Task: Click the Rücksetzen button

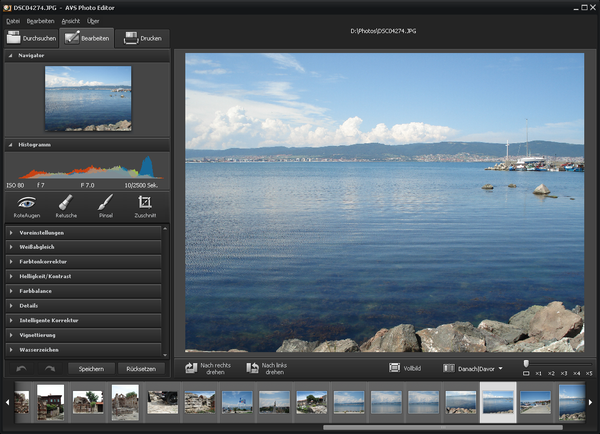Action: 141,369
